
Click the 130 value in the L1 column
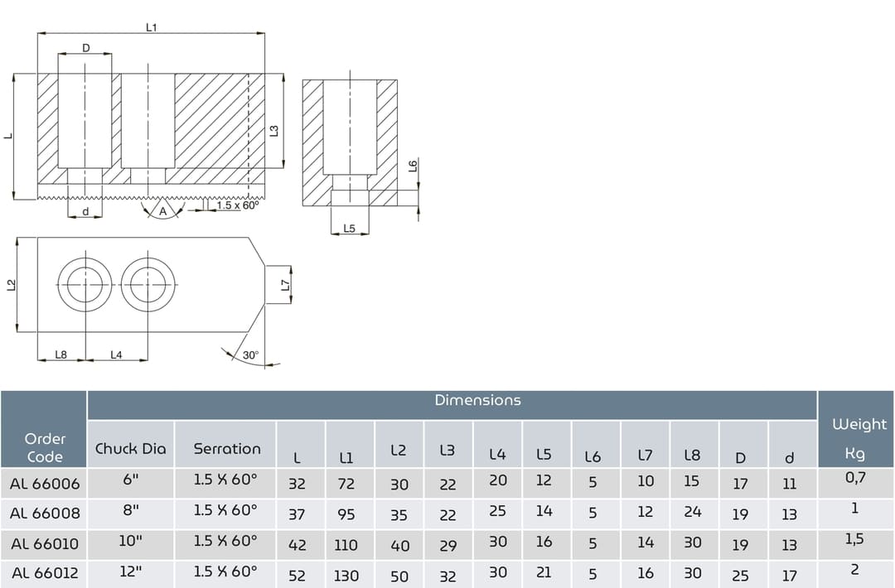click(x=346, y=576)
